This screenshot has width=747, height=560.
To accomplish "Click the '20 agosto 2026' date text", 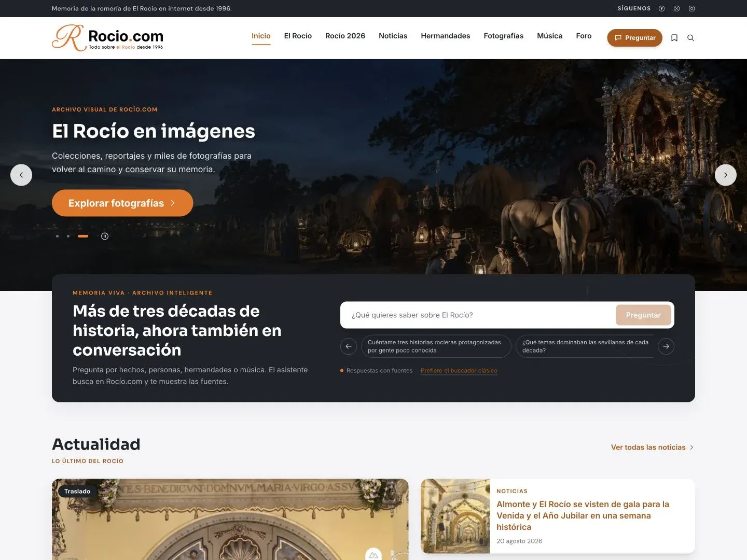I will tap(519, 541).
